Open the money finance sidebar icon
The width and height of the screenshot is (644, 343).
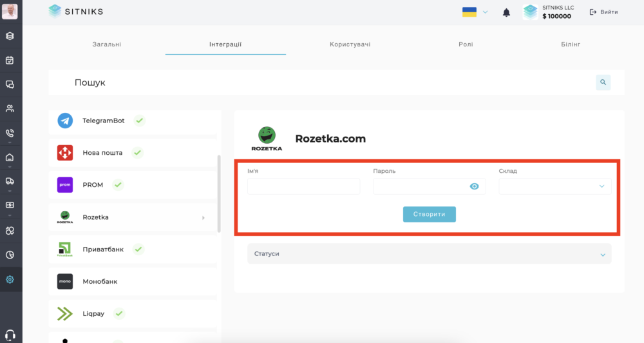coord(10,205)
